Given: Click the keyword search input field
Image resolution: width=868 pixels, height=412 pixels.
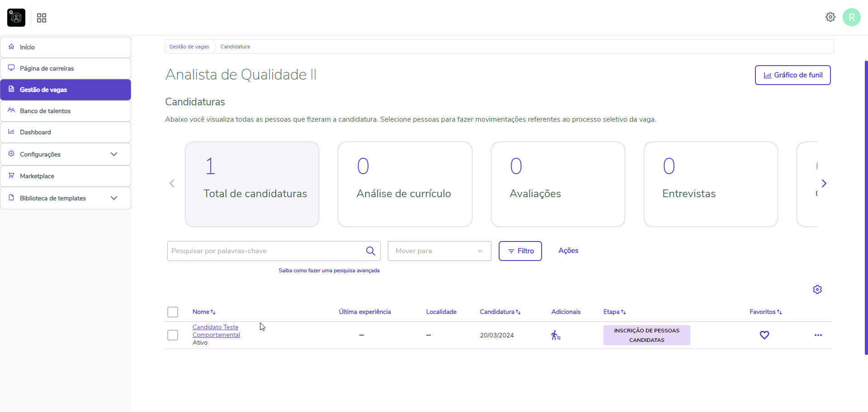Looking at the screenshot, I should coord(266,251).
